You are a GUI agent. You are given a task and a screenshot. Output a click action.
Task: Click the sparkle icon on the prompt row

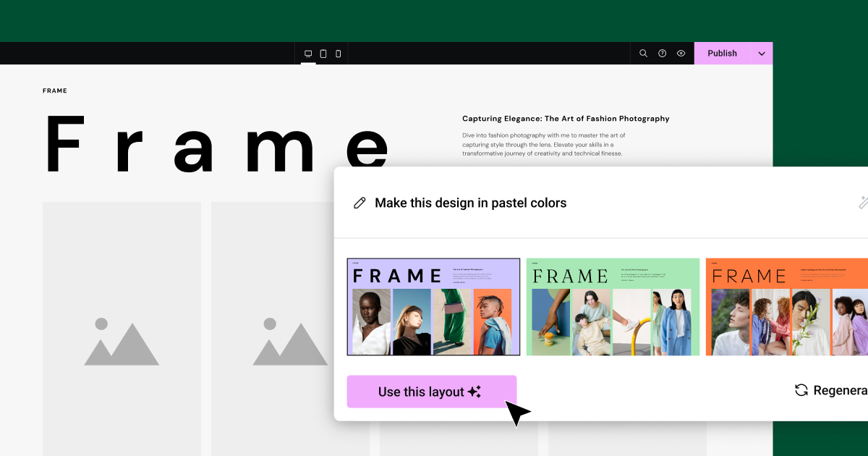pyautogui.click(x=863, y=203)
